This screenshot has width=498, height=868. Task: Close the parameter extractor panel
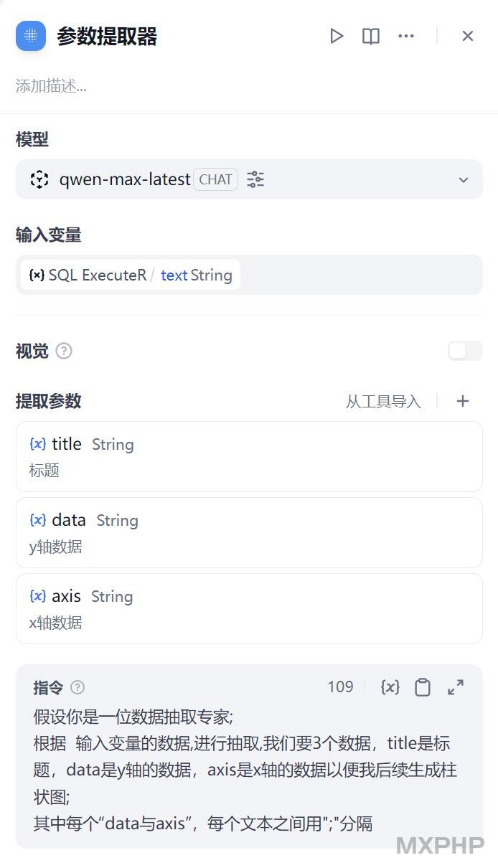pos(468,36)
